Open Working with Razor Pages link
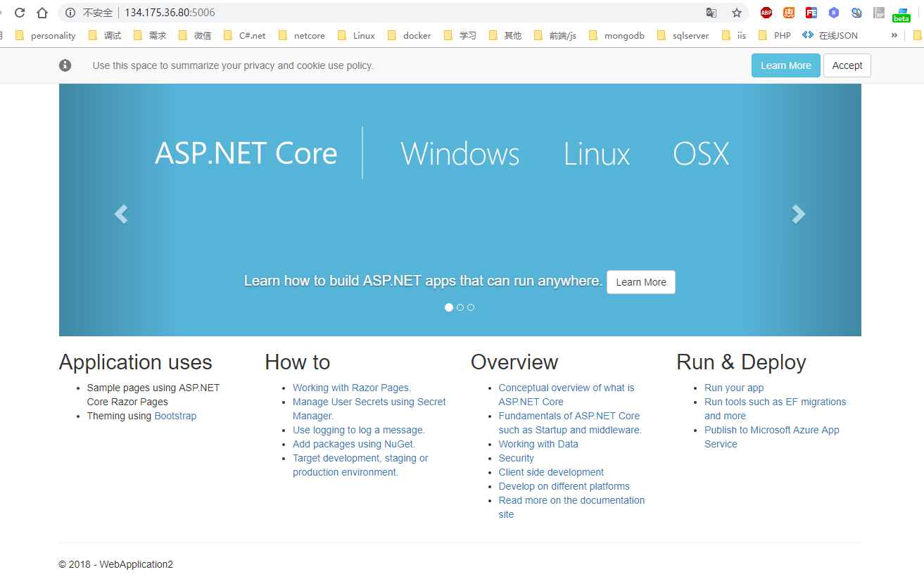 tap(352, 388)
